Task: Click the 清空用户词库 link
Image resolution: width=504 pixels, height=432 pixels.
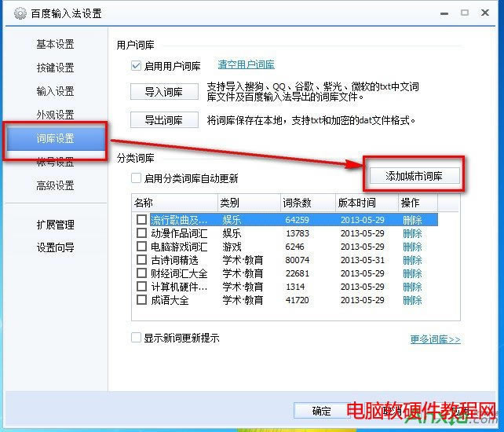Action: click(246, 64)
